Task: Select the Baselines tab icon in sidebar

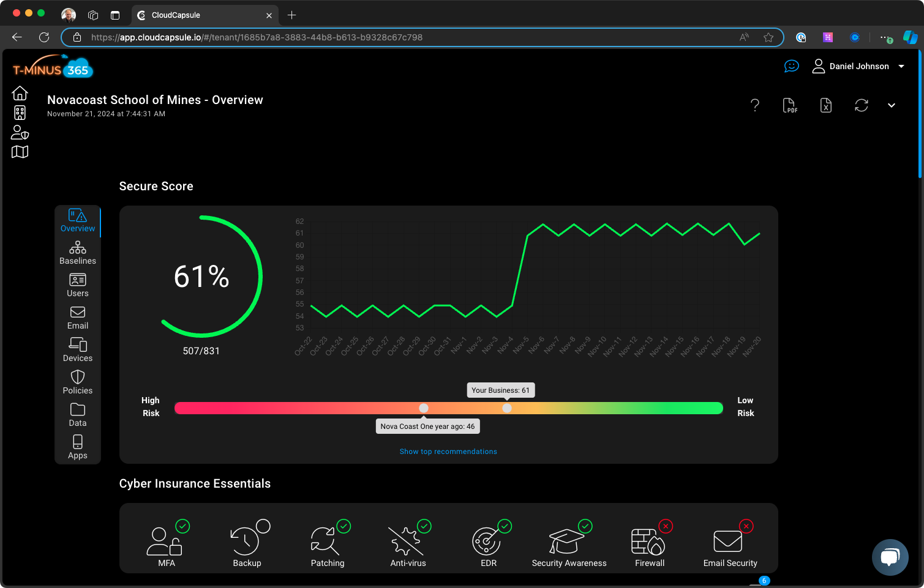Action: 77,251
